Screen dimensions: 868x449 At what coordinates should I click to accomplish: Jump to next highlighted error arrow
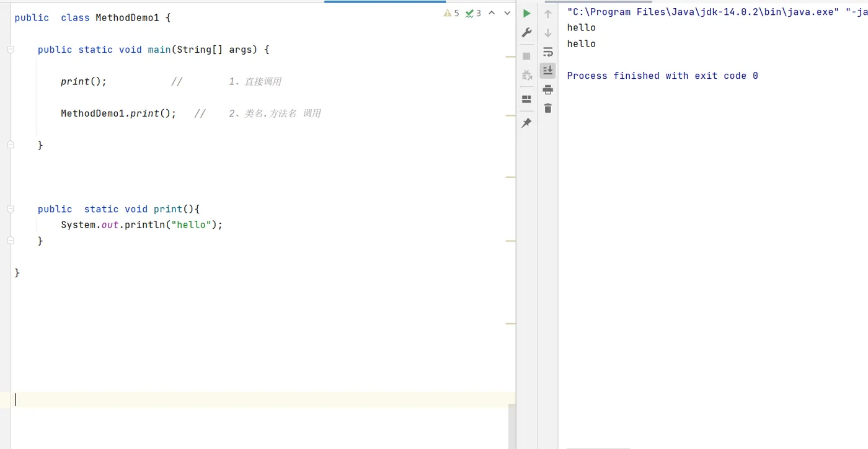[x=507, y=13]
